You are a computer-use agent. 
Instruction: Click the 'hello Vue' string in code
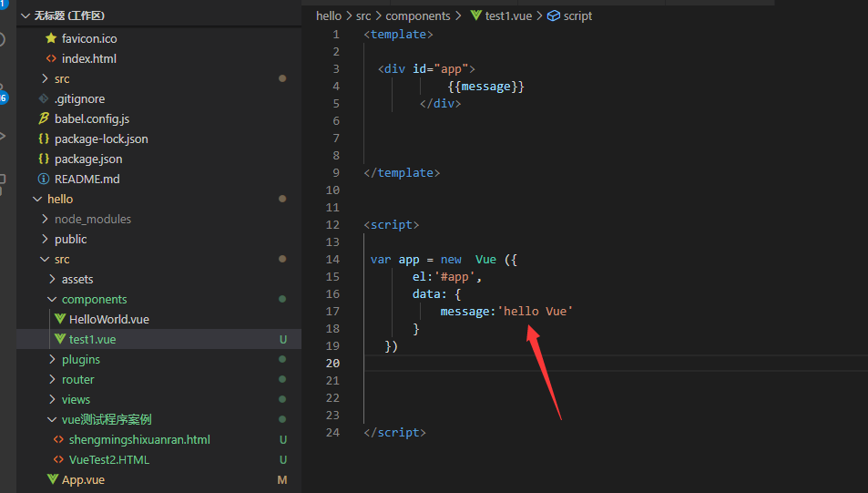pyautogui.click(x=536, y=312)
